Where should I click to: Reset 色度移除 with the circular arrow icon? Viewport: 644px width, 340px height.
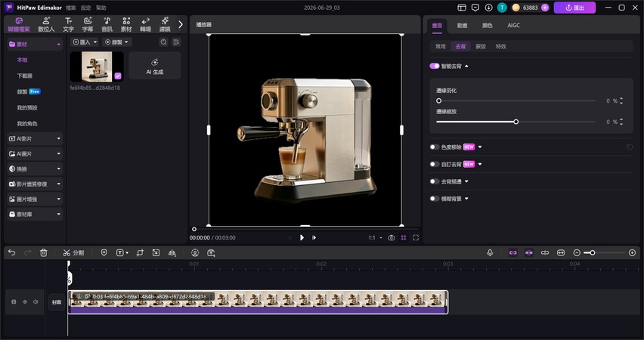tap(630, 147)
